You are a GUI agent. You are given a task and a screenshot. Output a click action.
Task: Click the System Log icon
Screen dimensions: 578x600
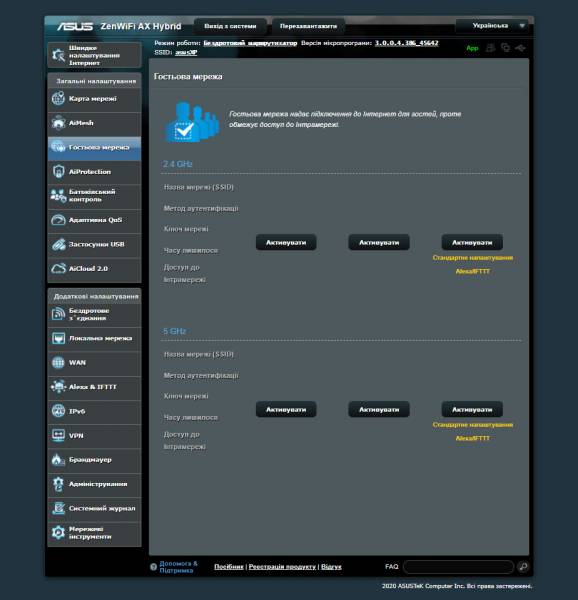pos(58,508)
